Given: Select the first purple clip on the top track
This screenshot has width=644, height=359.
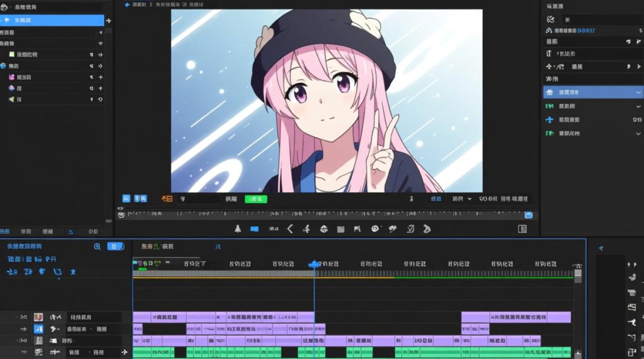Looking at the screenshot, I should point(141,317).
